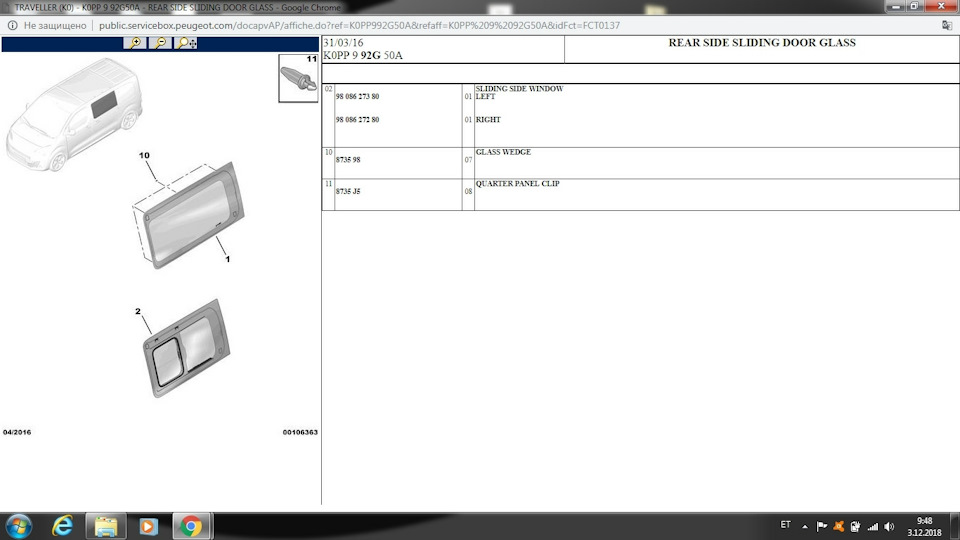The width and height of the screenshot is (960, 540).
Task: Select part number 98 086 273 80
Action: [x=357, y=97]
